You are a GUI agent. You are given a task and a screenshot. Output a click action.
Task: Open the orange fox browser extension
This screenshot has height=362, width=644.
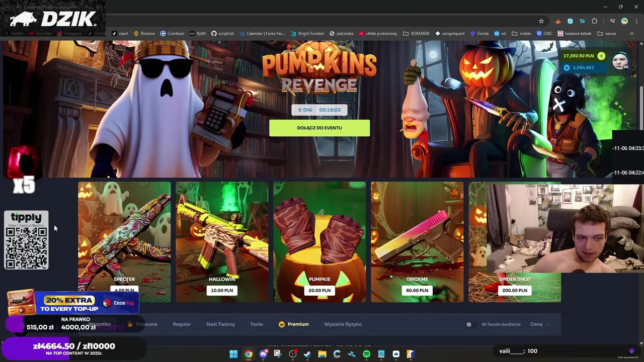coord(558,21)
